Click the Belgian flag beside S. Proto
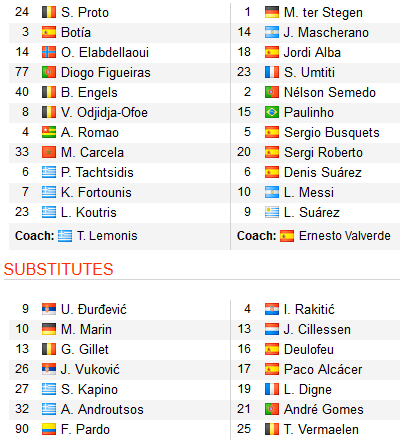 click(x=49, y=12)
